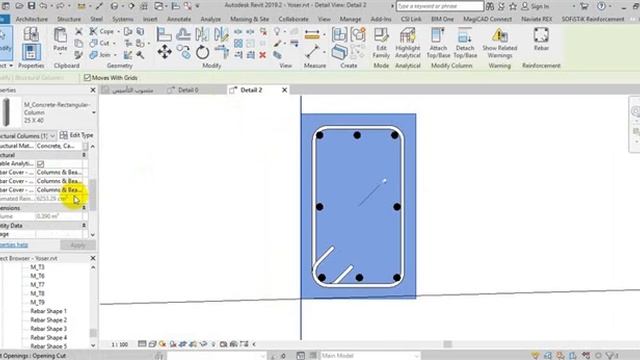Open the Cut geometry dropdown arrow
Screen dimensions: 640x360
click(114, 43)
